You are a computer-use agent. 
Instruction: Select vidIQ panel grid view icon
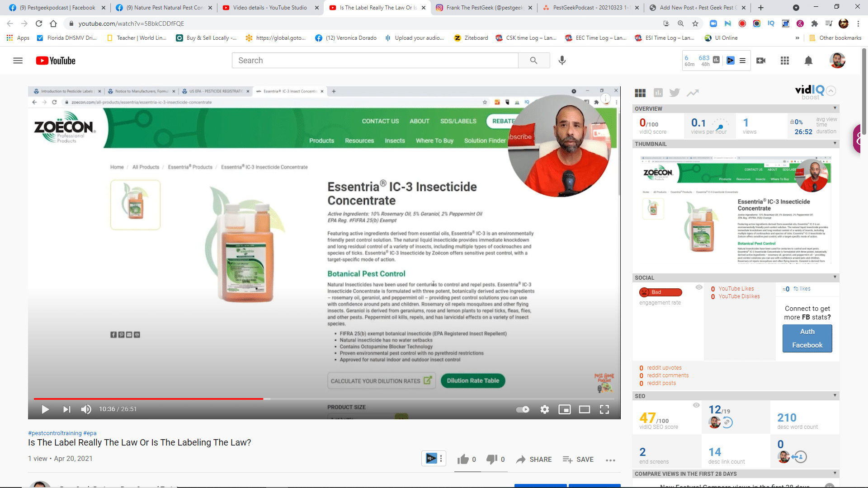(640, 93)
